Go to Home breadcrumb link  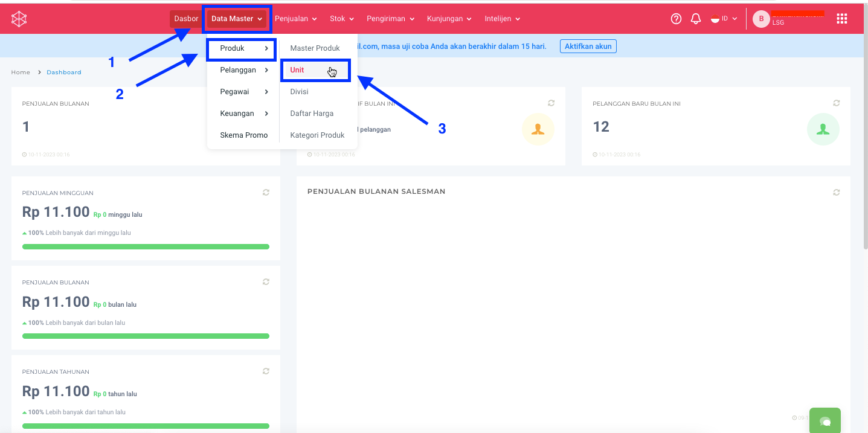pyautogui.click(x=21, y=72)
